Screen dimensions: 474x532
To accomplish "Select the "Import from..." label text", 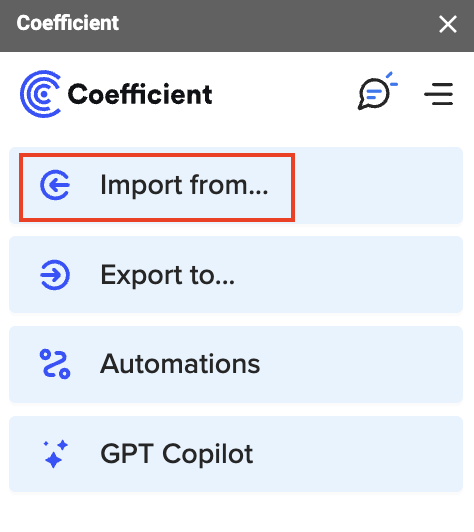I will 184,185.
